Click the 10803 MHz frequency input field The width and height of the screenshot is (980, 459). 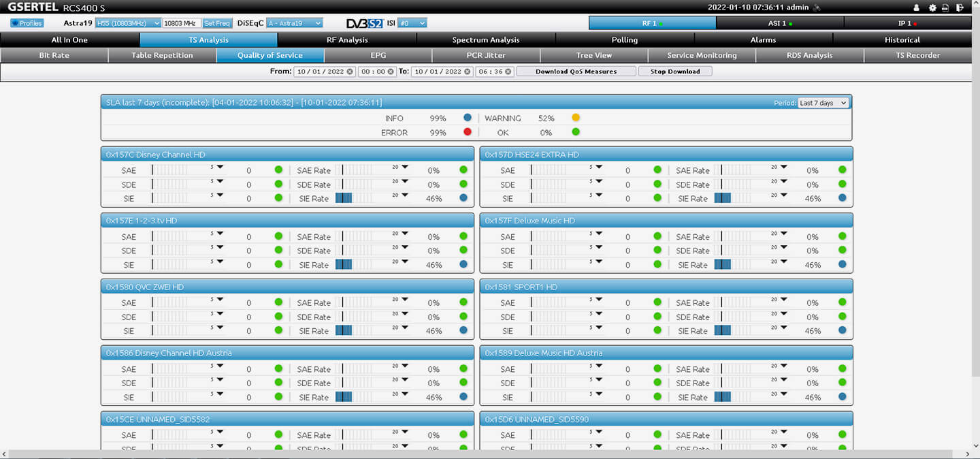coord(182,23)
